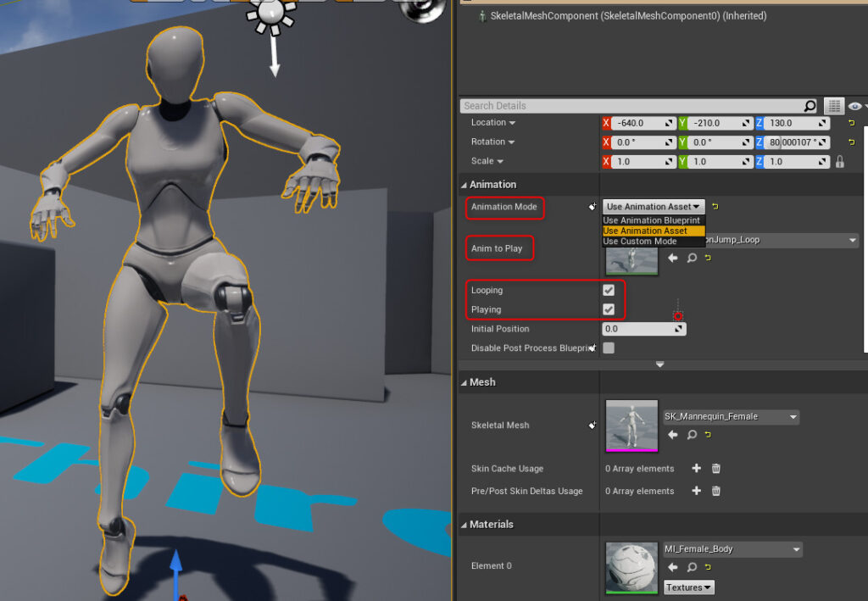Collapse the Animation section

click(464, 185)
